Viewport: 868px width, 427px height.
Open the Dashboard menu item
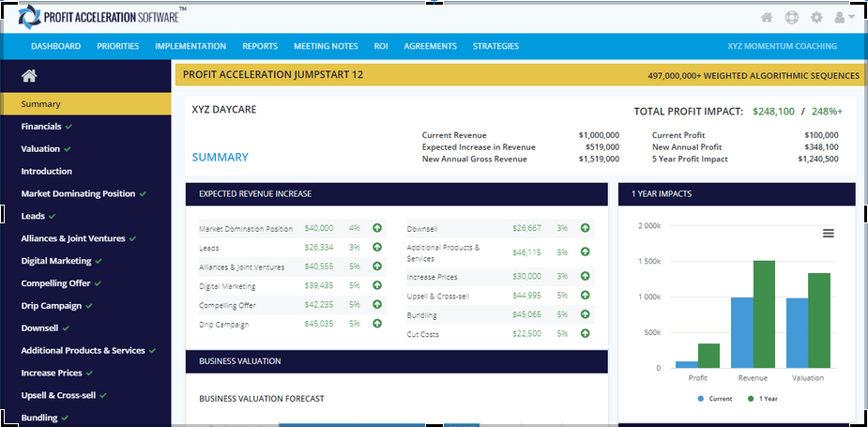(56, 47)
